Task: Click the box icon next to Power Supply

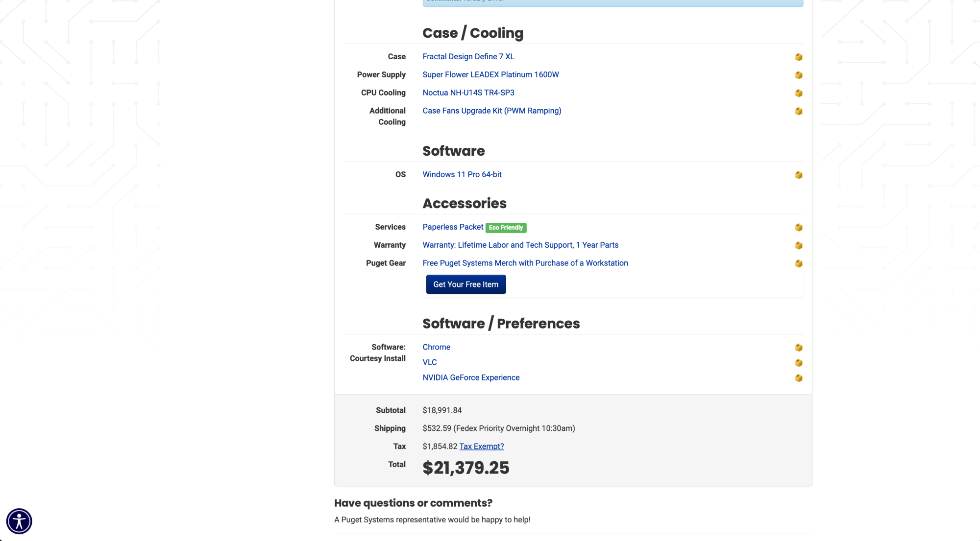Action: (x=798, y=75)
